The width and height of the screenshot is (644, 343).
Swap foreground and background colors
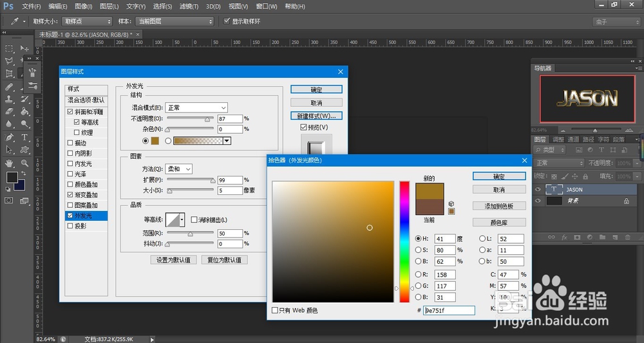[23, 174]
